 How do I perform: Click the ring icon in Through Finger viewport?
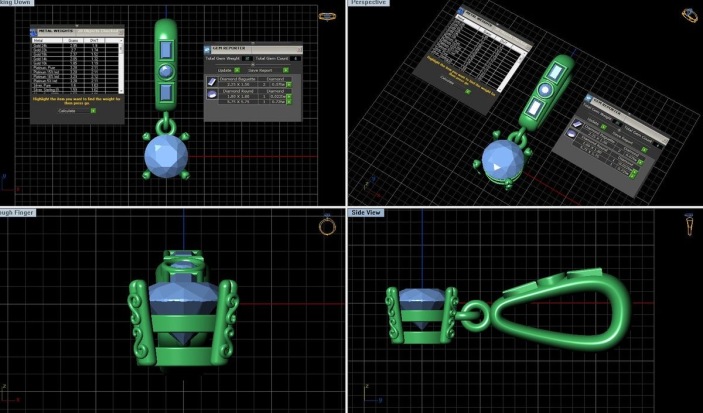[327, 226]
